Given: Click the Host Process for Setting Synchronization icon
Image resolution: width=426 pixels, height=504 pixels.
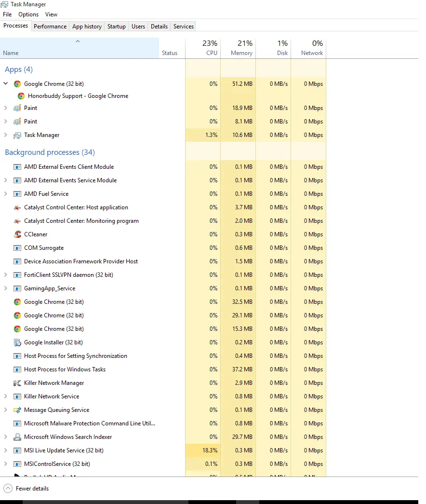Looking at the screenshot, I should 17,356.
